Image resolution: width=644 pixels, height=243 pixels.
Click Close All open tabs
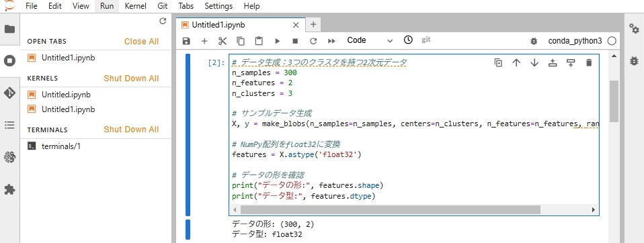click(141, 42)
